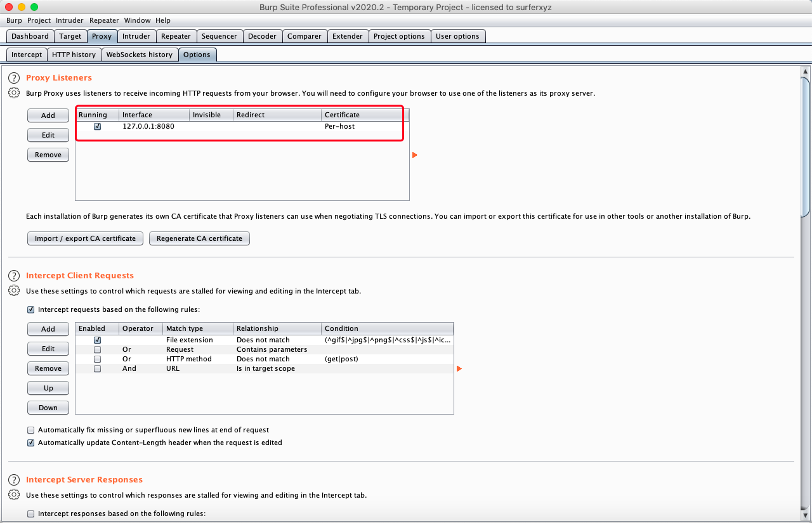This screenshot has width=812, height=523.
Task: Edit the selected intercept rule
Action: [48, 349]
